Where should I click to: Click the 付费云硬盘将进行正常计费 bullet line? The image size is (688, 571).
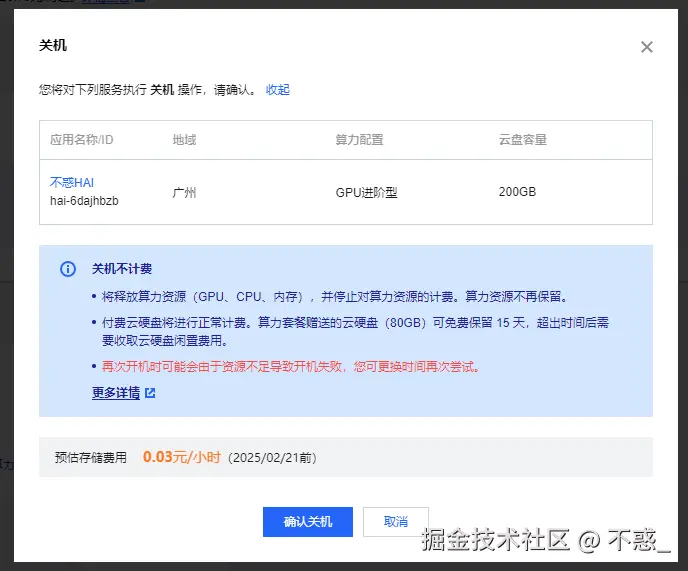(355, 332)
